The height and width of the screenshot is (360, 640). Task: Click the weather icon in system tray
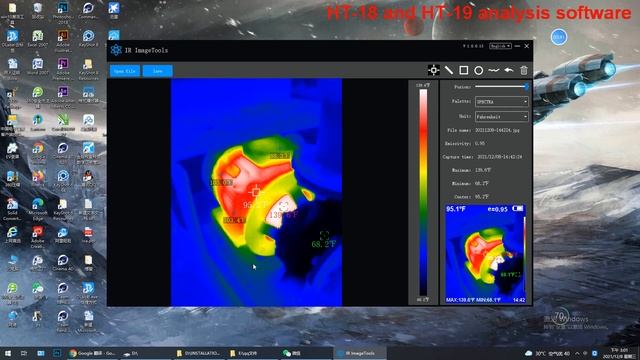click(529, 353)
